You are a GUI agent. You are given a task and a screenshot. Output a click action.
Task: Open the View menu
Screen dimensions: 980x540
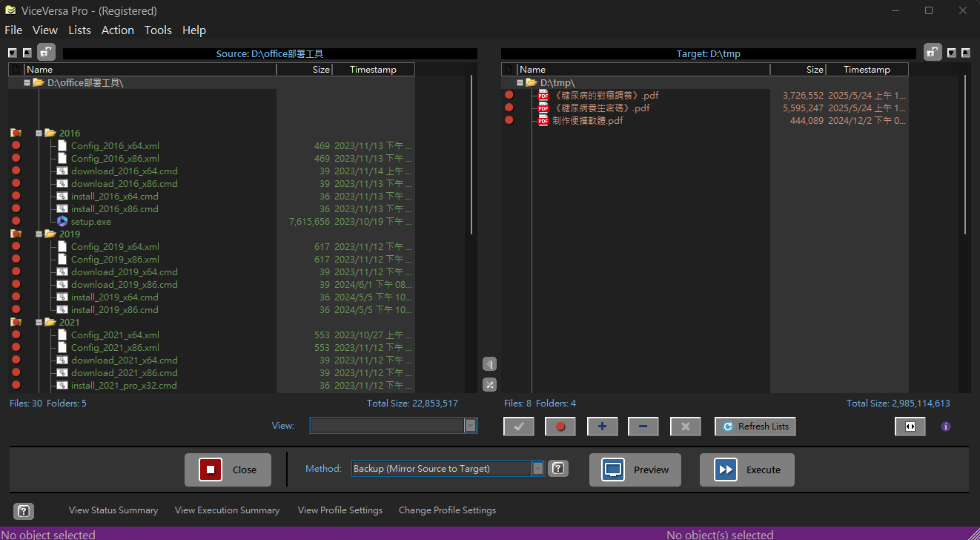coord(45,30)
